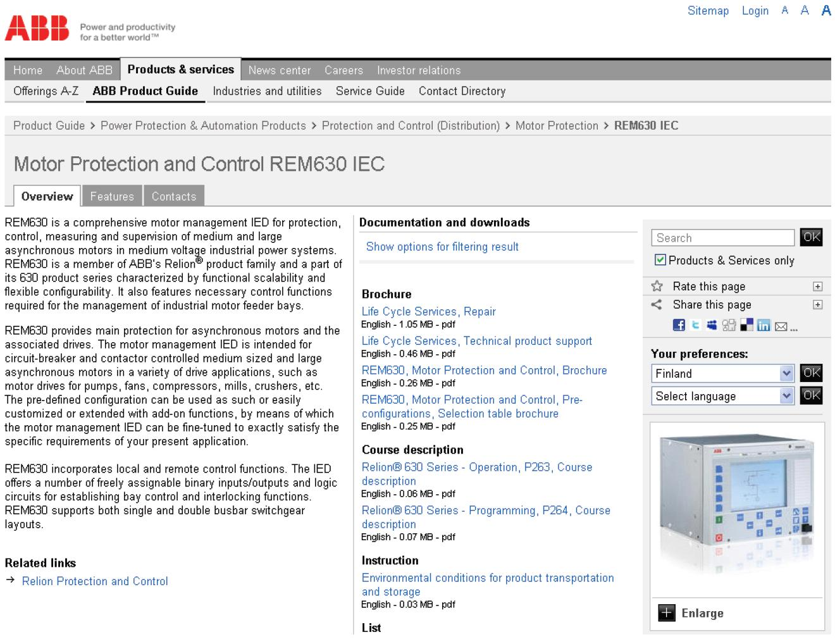Open Programming P264 course description

486,517
